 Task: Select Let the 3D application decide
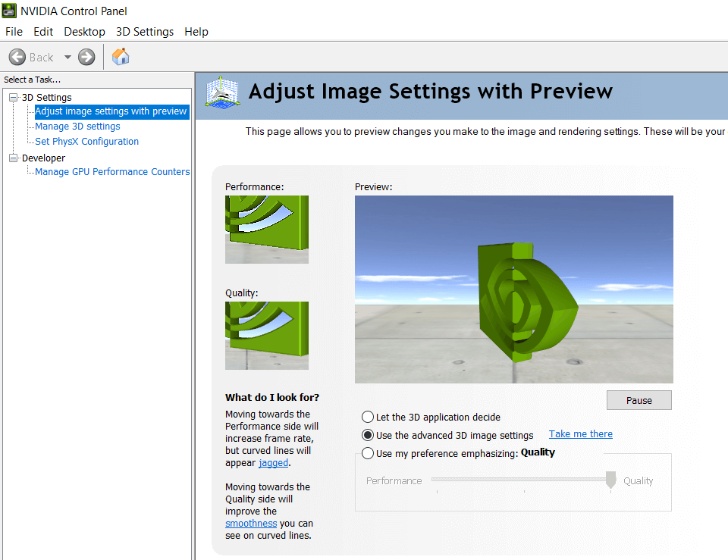click(x=368, y=417)
